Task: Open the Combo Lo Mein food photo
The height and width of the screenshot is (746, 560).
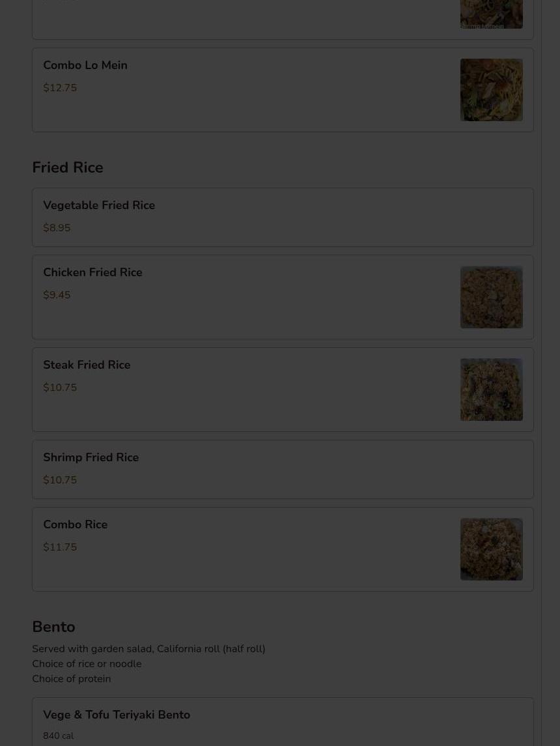Action: 491,90
